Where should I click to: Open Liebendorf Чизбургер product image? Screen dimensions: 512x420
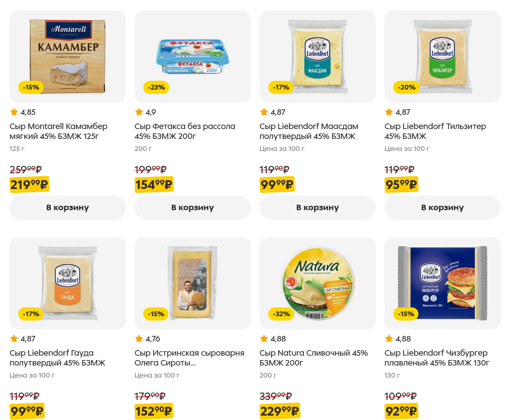[442, 283]
